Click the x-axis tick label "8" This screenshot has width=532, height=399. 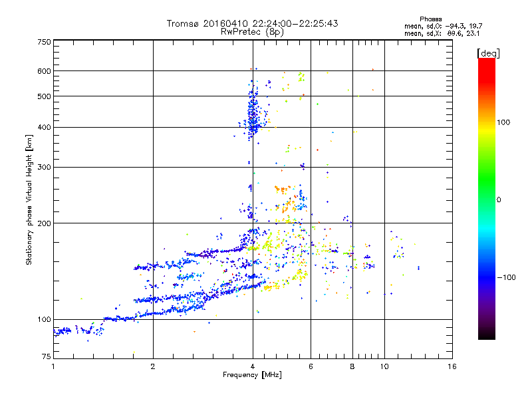352,366
